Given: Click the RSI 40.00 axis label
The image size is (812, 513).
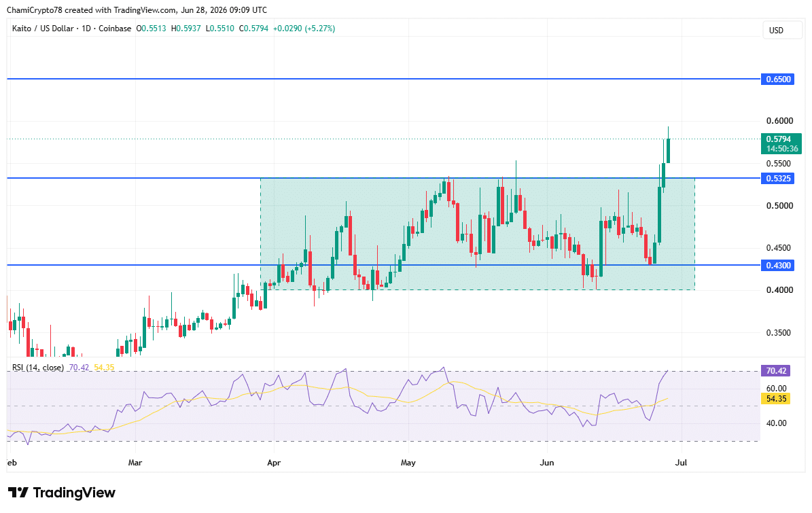Looking at the screenshot, I should [776, 423].
